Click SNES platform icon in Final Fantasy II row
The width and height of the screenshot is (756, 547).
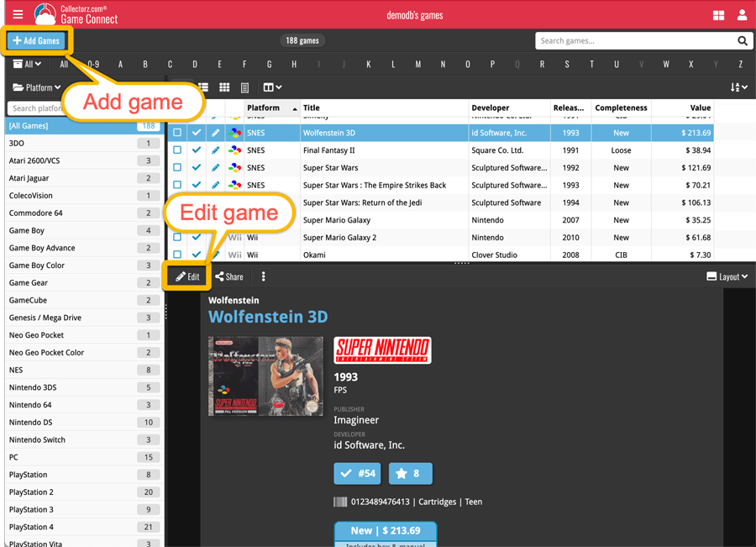click(235, 150)
